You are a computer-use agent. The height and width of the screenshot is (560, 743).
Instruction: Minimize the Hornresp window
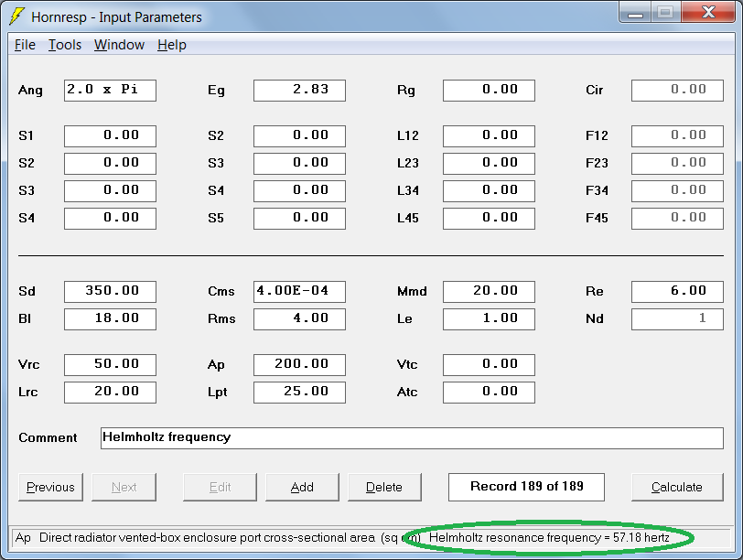coord(635,13)
